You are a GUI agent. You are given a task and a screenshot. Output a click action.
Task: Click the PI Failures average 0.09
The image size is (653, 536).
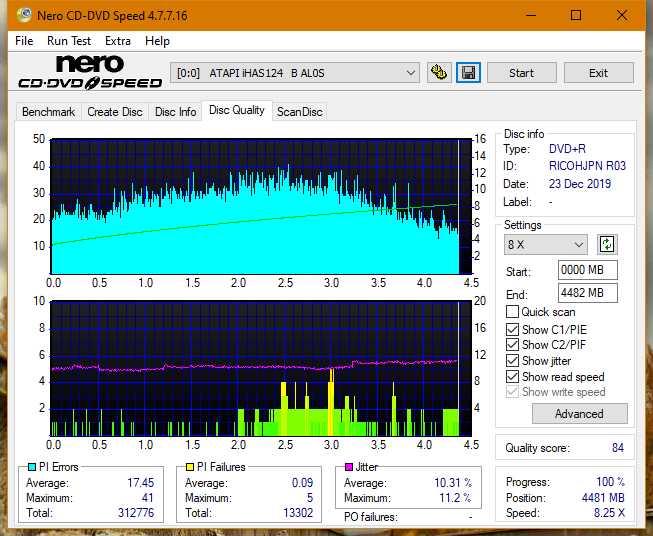click(x=302, y=483)
